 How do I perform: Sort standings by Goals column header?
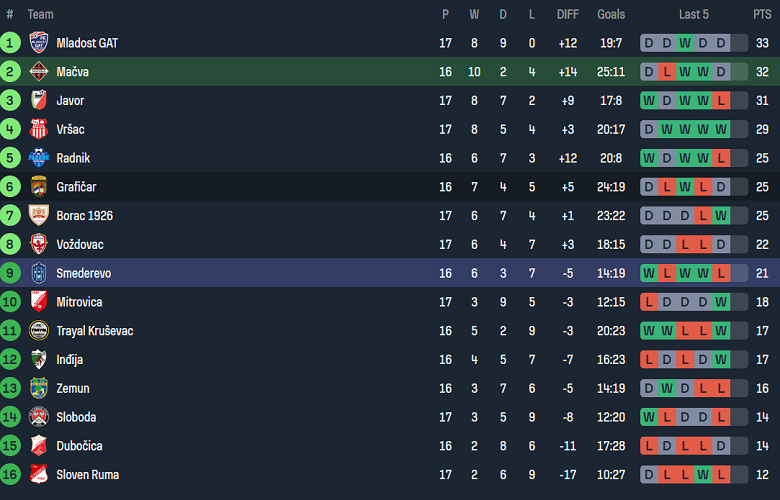[x=610, y=14]
